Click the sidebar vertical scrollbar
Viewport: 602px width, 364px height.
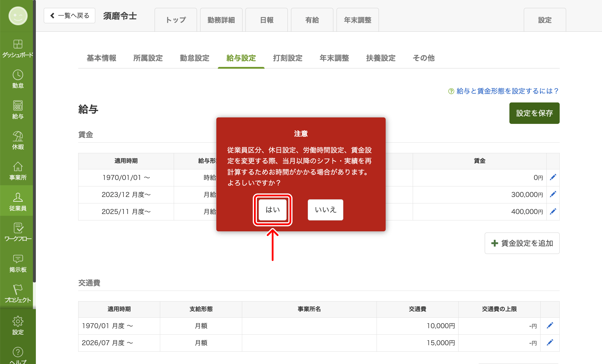coord(34,141)
